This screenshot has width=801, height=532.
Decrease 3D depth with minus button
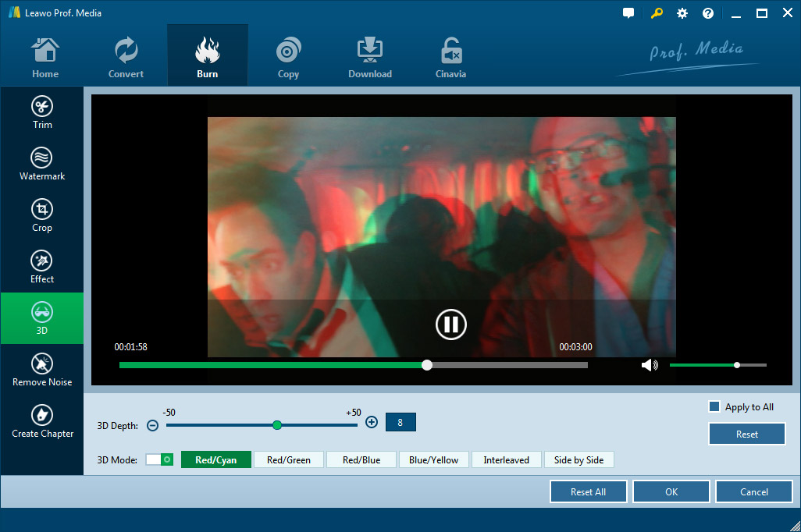[x=153, y=425]
